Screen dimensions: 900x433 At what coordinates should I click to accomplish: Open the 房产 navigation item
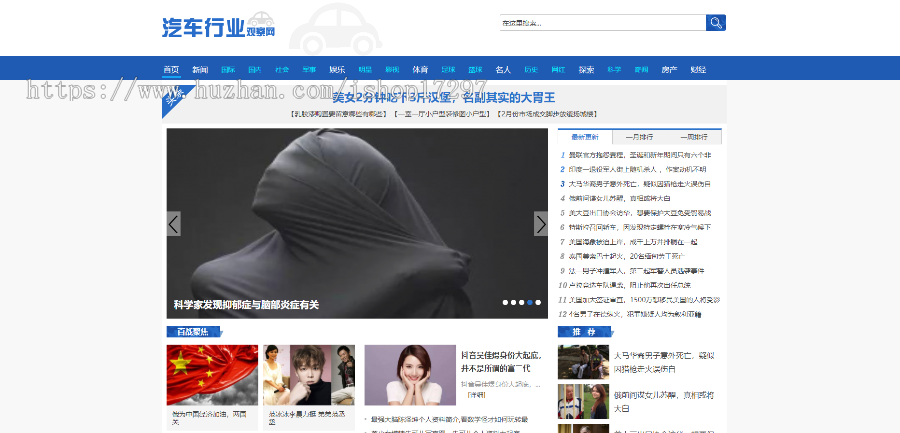tap(669, 69)
